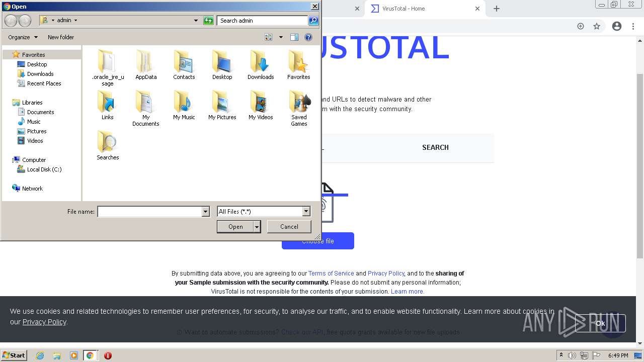
Task: Select Computer in navigation pane
Action: tap(34, 160)
